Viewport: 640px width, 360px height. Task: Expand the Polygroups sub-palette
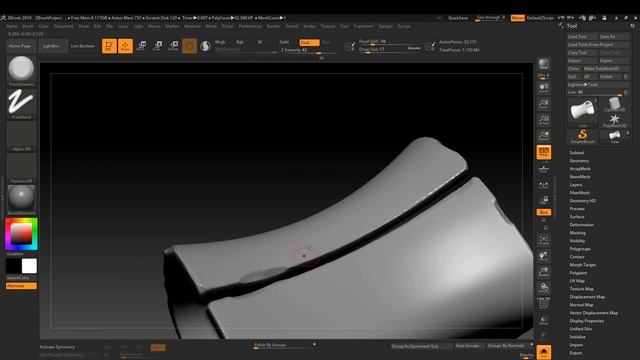(x=580, y=249)
